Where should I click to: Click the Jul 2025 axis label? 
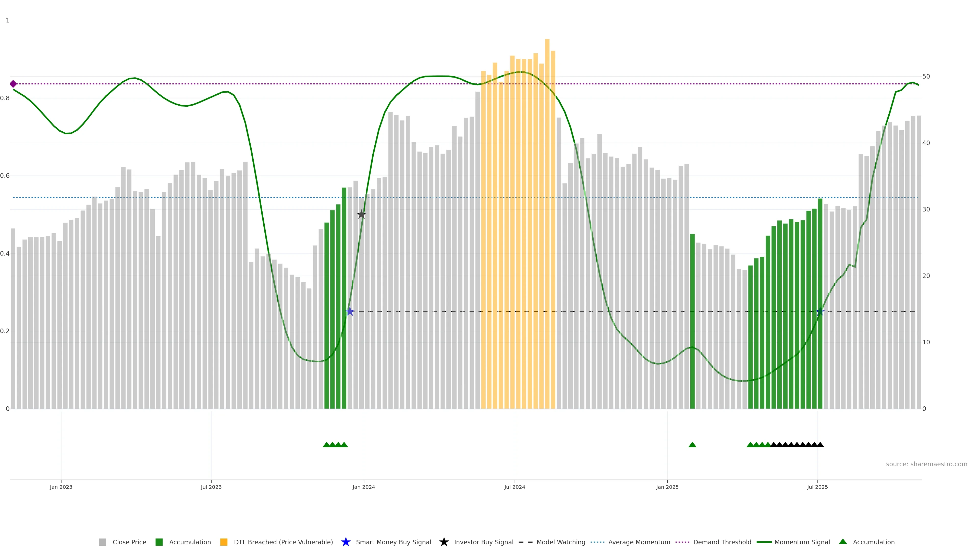817,487
